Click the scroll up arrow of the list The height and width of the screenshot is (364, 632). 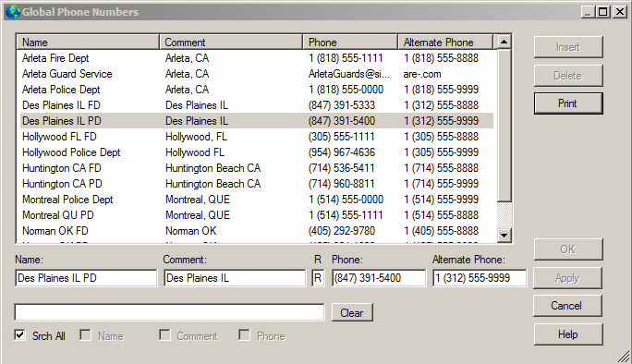coord(504,42)
